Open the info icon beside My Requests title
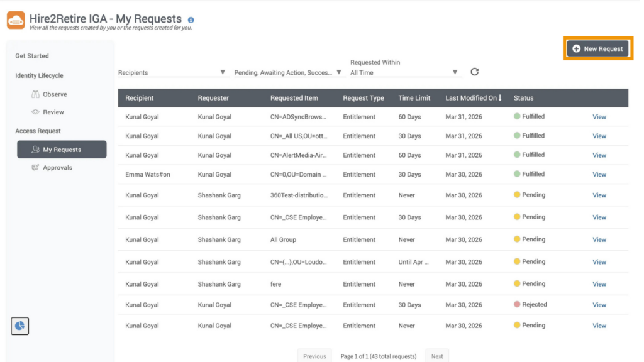Screen dimensions: 644x362 point(191,19)
